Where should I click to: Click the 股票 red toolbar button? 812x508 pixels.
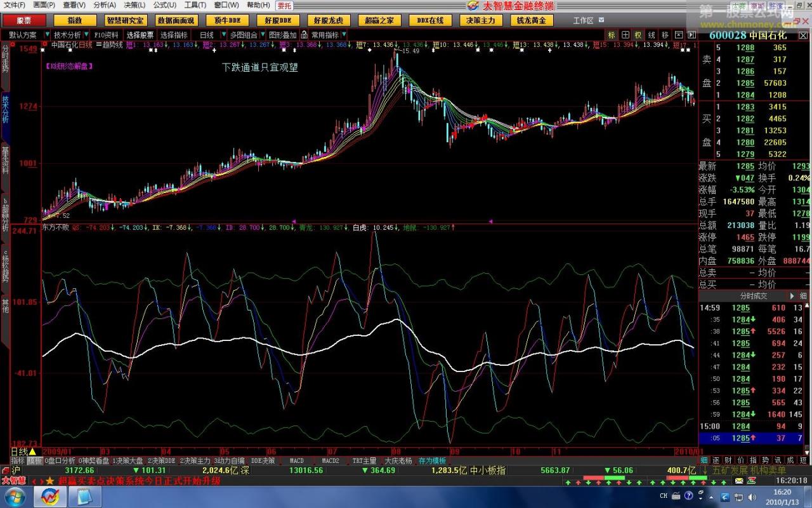coord(23,20)
